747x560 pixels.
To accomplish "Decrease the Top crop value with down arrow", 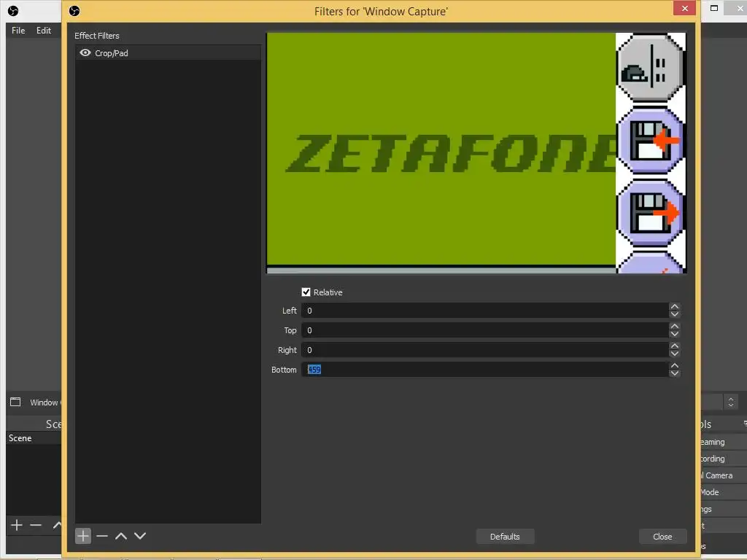I will tap(675, 334).
